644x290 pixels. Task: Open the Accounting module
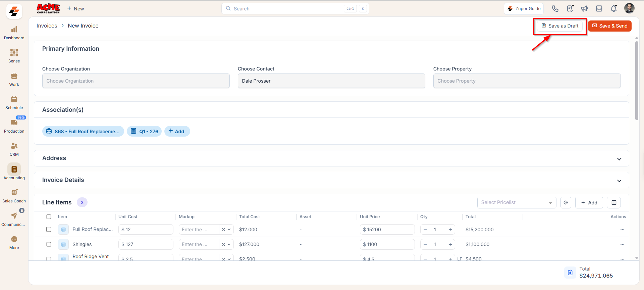(14, 172)
